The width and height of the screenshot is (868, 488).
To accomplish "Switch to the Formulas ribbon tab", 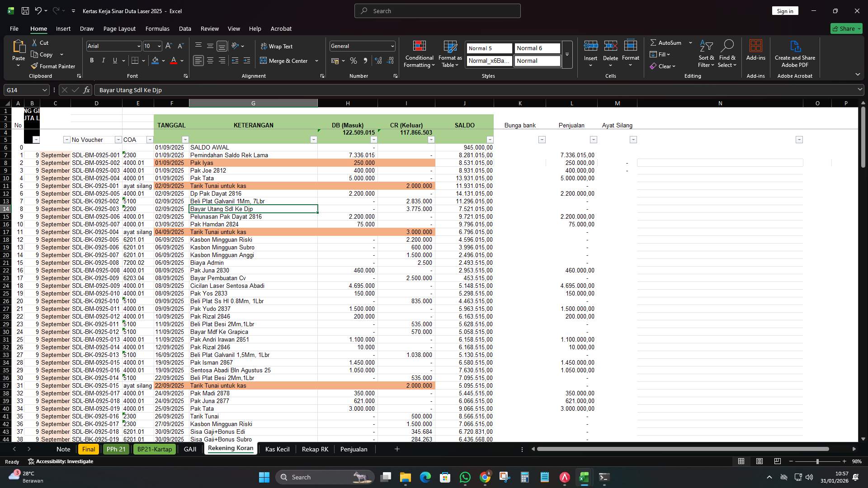I will [x=157, y=28].
